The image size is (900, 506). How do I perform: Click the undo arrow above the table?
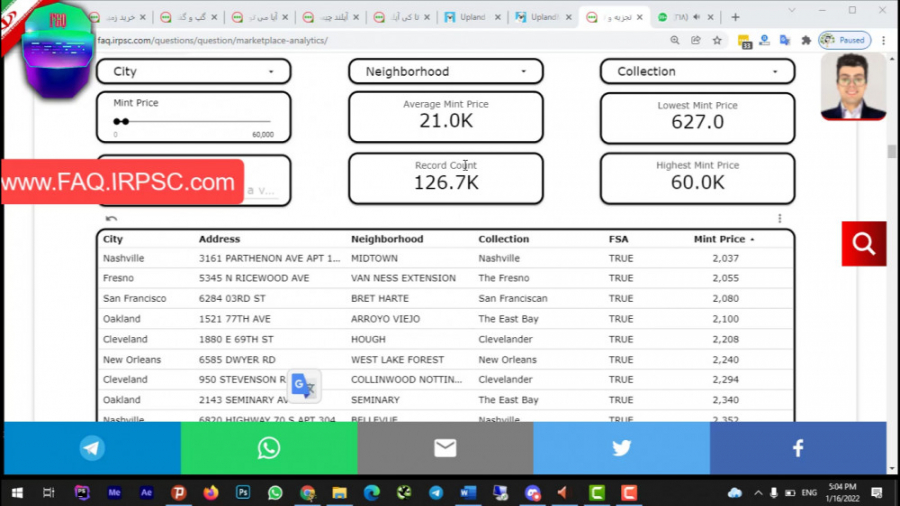(x=111, y=218)
